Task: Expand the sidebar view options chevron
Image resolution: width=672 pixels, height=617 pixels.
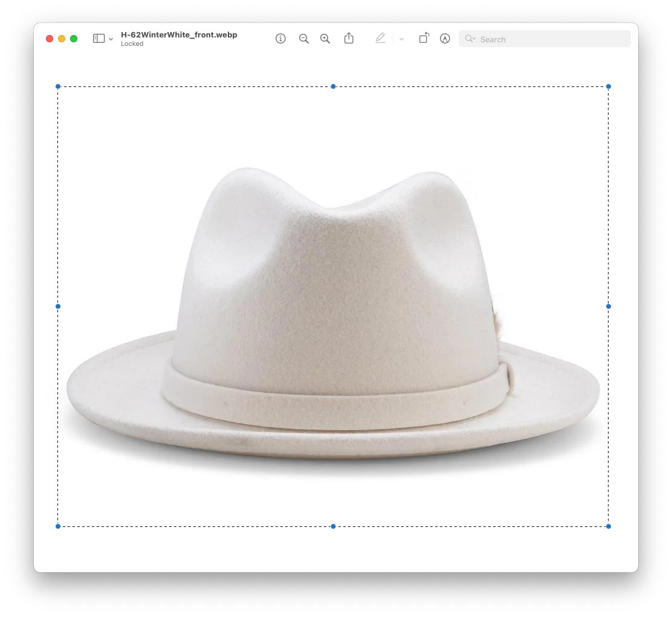Action: coord(111,39)
